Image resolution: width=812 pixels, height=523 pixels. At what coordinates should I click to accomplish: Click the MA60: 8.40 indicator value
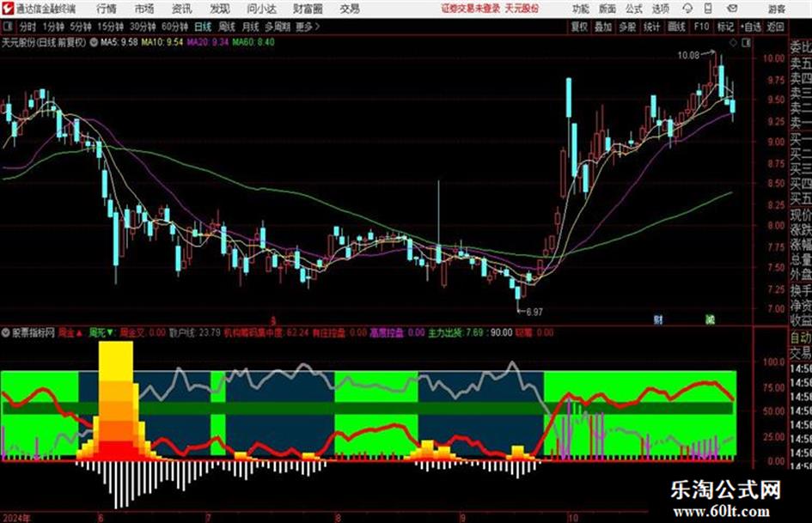point(253,42)
